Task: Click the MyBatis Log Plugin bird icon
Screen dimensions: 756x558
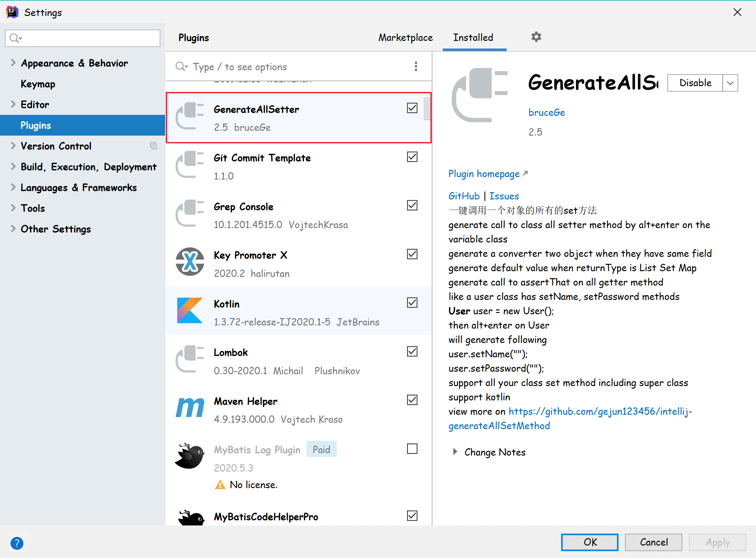Action: click(190, 456)
